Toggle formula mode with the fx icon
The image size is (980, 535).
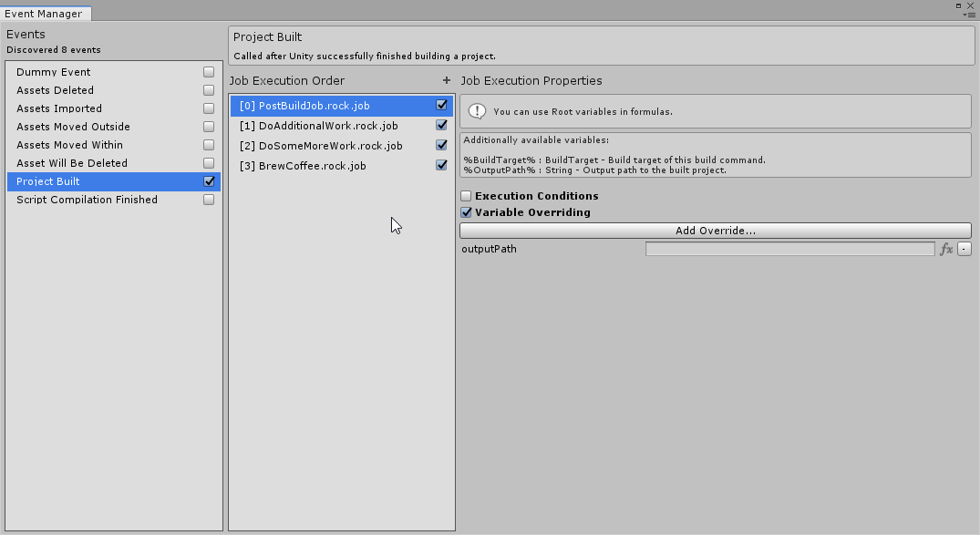pos(946,249)
